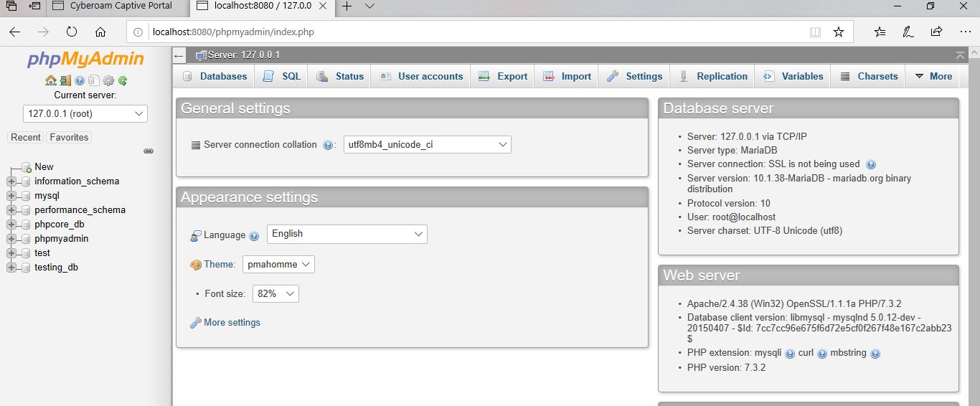Open a new browser tab with plus

coord(347,6)
